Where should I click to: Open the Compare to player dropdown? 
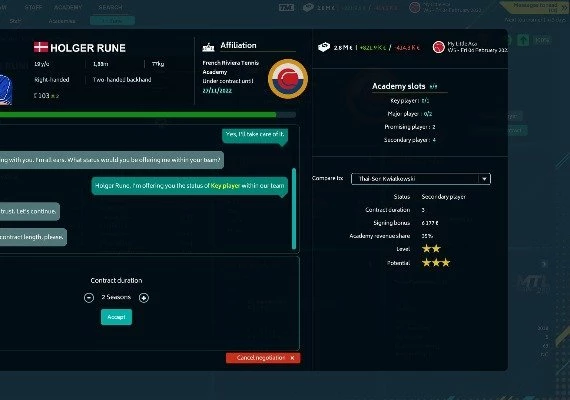421,179
